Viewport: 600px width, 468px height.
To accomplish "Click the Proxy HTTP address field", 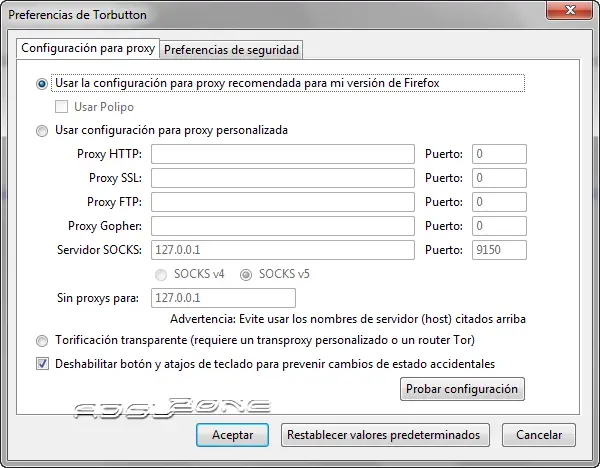I will coord(283,154).
